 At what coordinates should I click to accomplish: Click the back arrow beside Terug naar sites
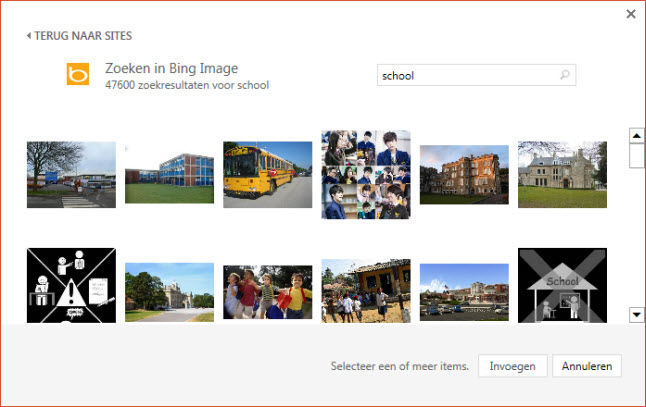(28, 36)
